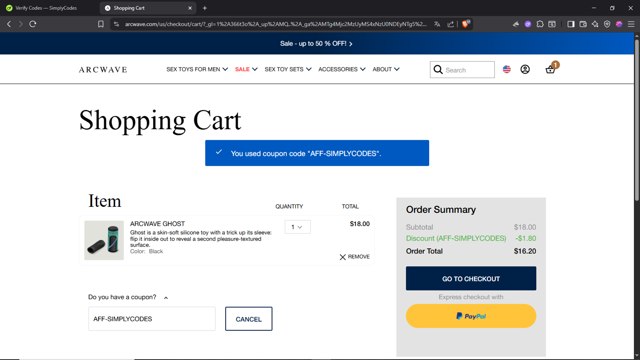Go to the Arcwave home logo
The image size is (640, 360).
103,69
